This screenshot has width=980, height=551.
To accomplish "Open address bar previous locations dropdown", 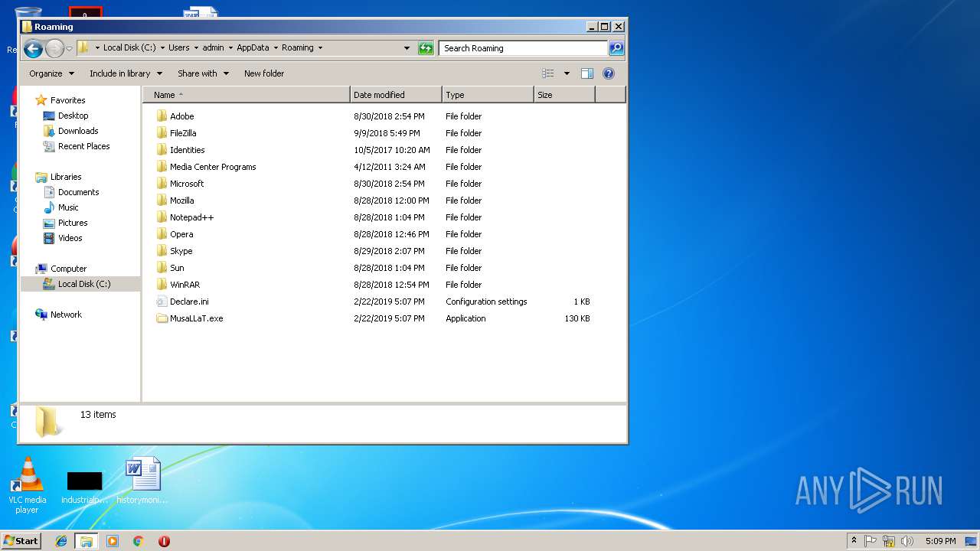I will pos(407,48).
